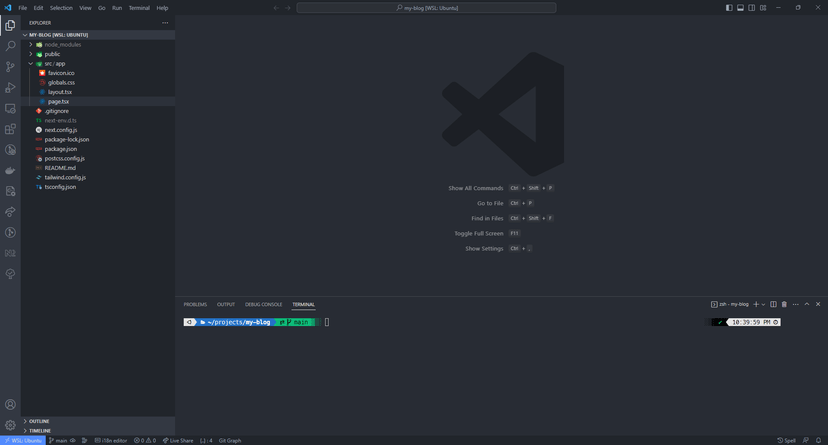Expand the OUTLINE section

[98, 421]
